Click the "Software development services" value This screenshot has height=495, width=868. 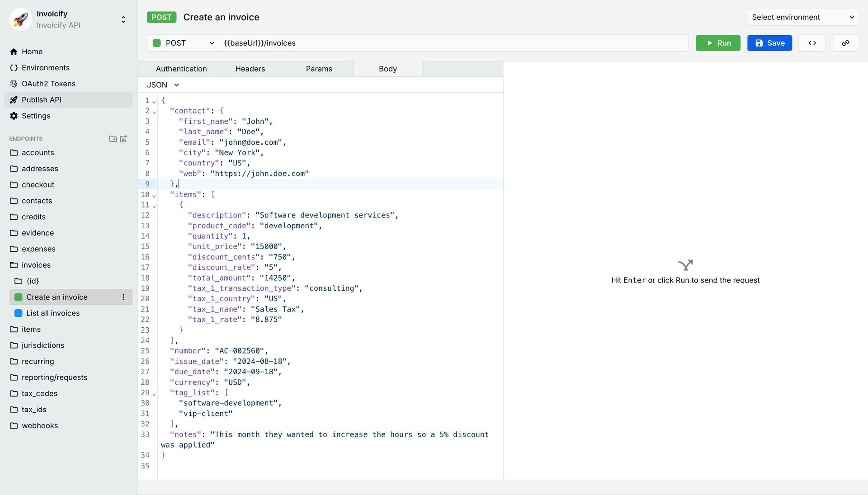325,215
